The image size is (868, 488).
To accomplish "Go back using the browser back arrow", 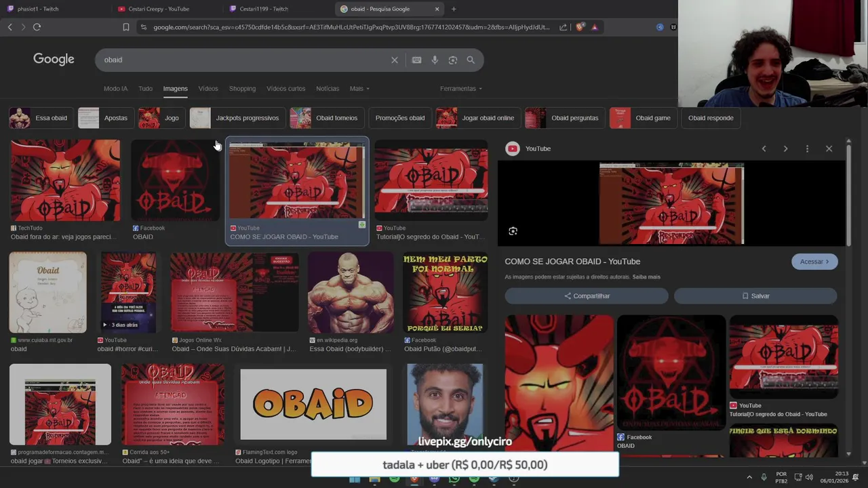I will [x=9, y=27].
